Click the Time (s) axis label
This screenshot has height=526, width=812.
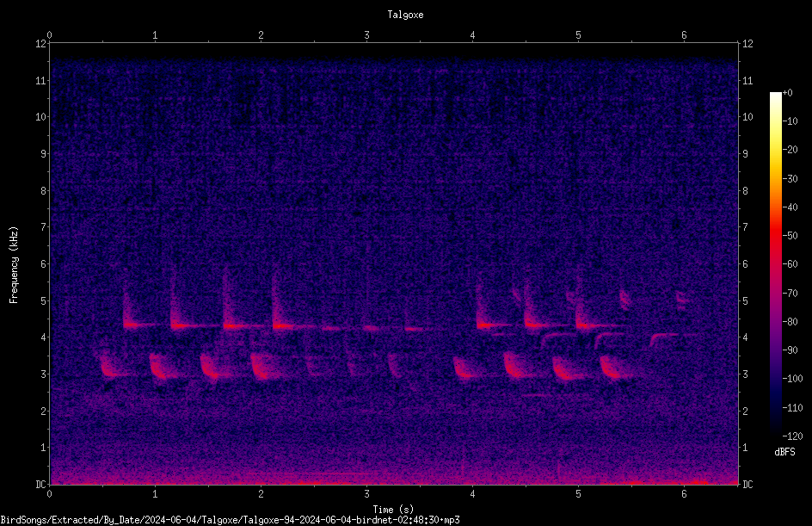(393, 510)
